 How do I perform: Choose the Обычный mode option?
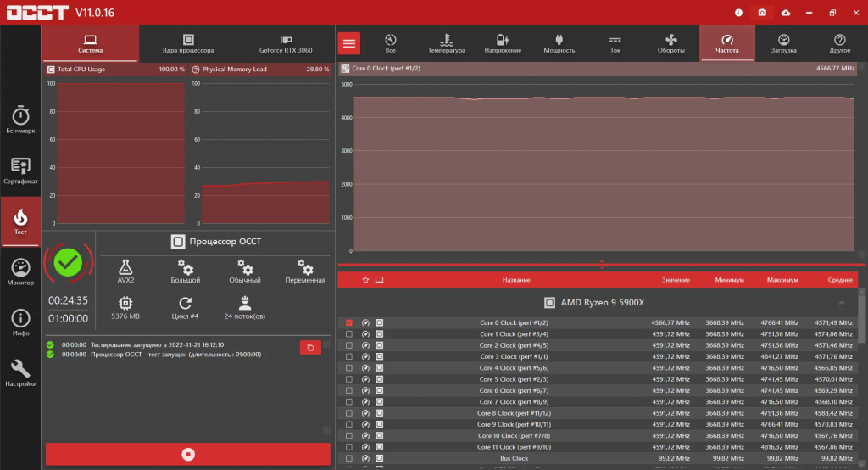coord(245,271)
